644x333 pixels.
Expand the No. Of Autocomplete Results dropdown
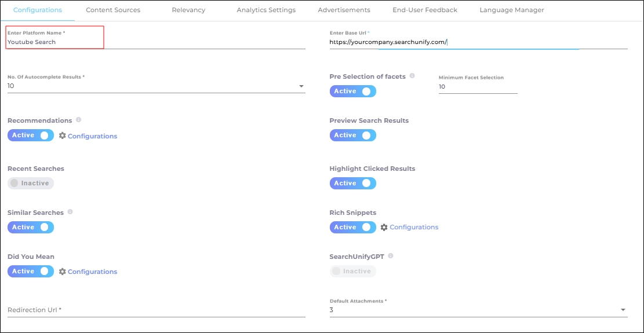point(301,86)
